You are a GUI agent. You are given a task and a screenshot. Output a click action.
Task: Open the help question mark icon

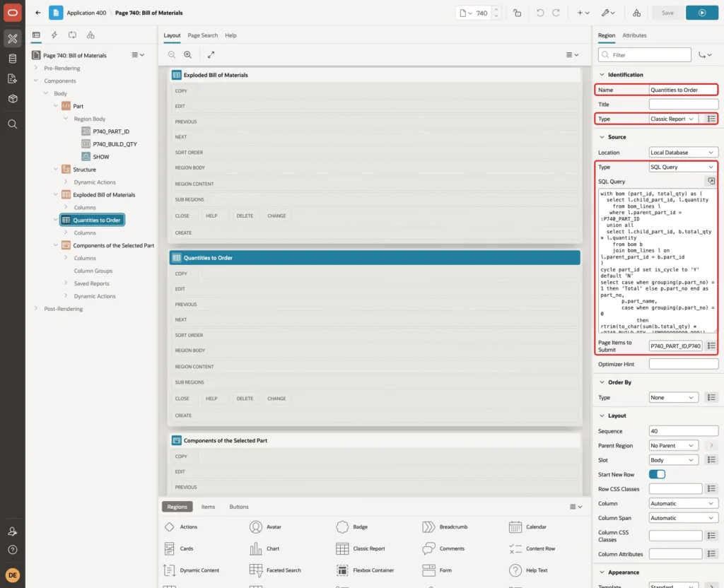pyautogui.click(x=13, y=550)
